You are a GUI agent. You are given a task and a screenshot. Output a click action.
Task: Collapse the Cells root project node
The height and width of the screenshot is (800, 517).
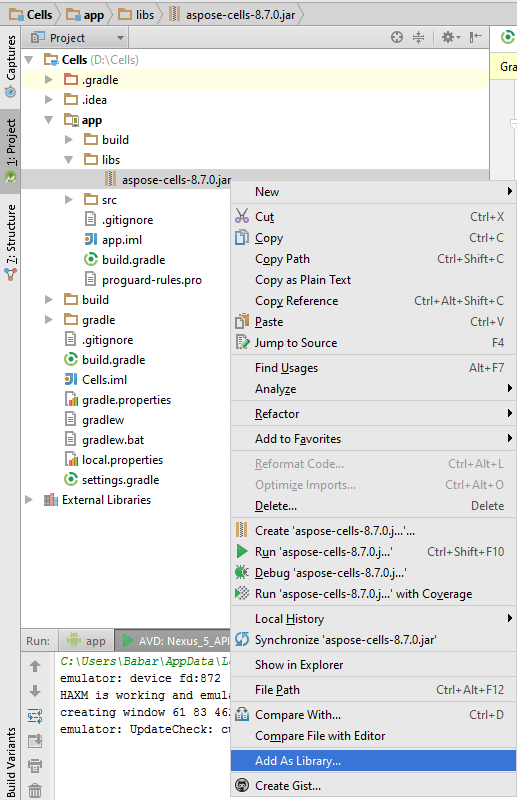[29, 60]
